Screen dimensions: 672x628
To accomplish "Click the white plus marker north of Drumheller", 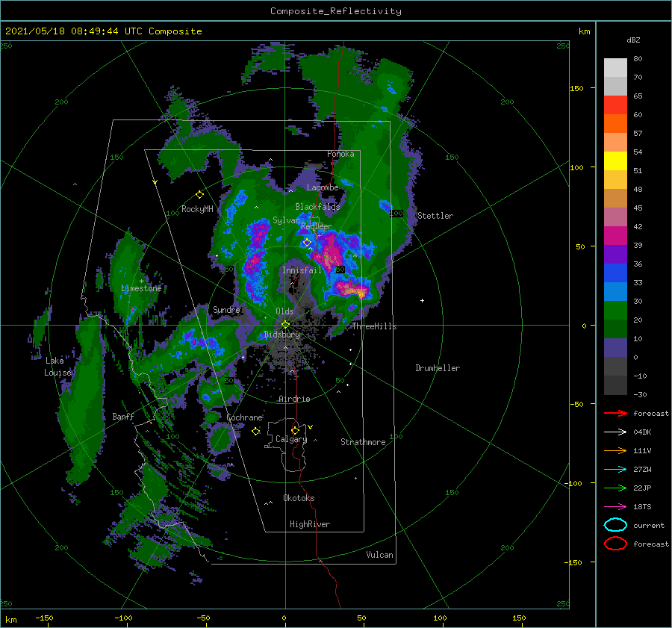I will click(422, 300).
